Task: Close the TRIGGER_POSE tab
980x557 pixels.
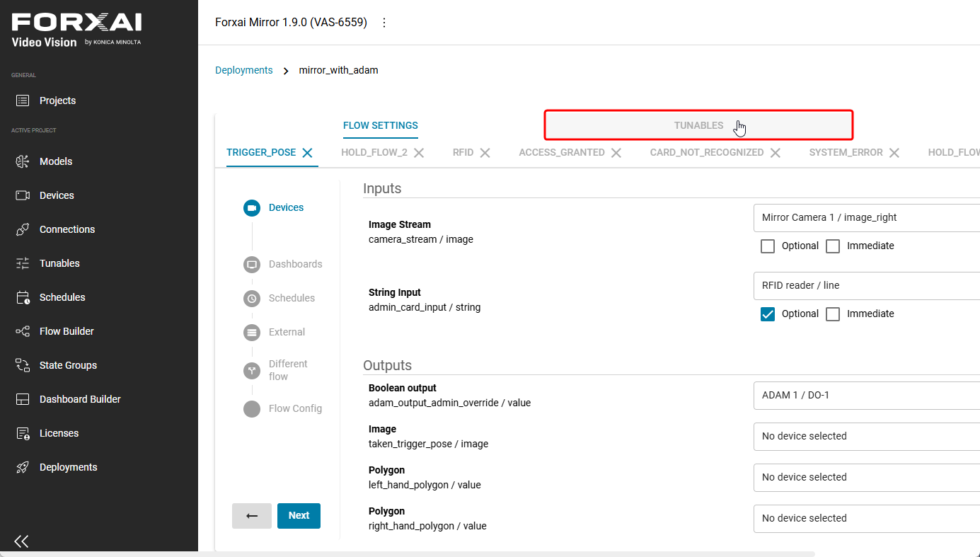Action: (x=307, y=152)
